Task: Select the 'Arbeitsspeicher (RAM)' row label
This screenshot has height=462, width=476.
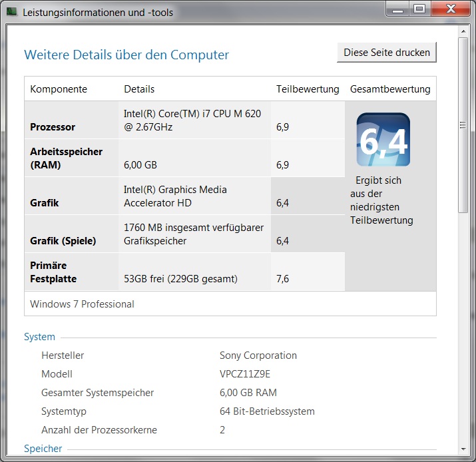Action: (x=66, y=158)
